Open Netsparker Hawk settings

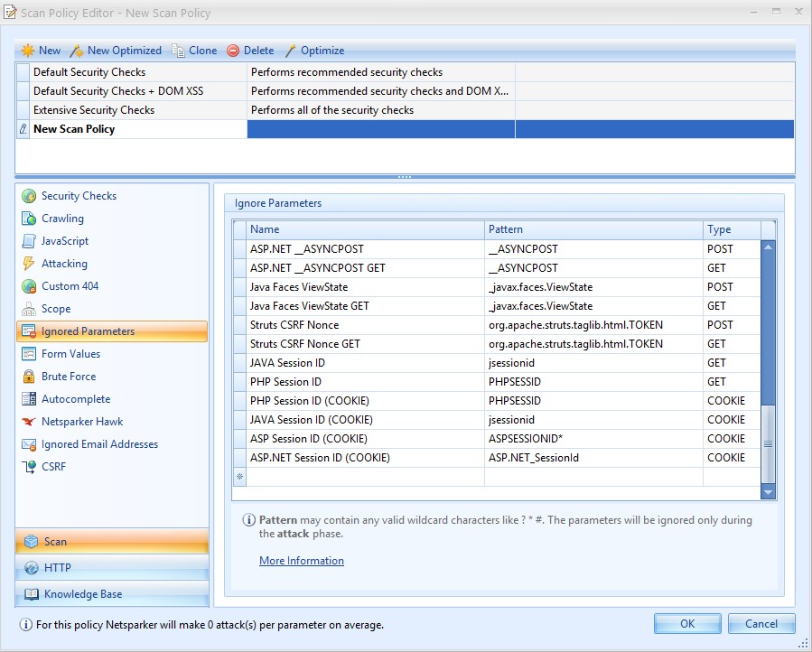81,422
